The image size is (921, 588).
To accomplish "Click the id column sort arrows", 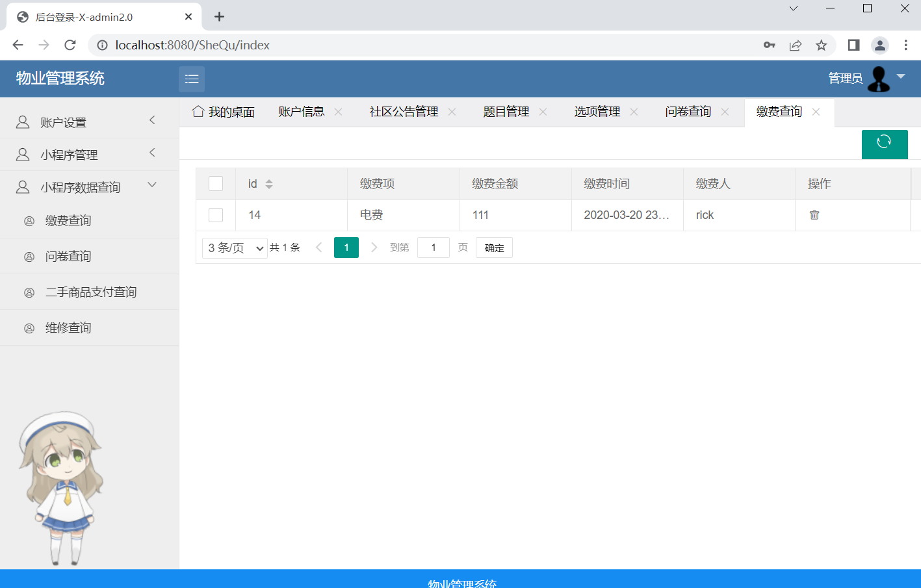I will click(x=269, y=184).
